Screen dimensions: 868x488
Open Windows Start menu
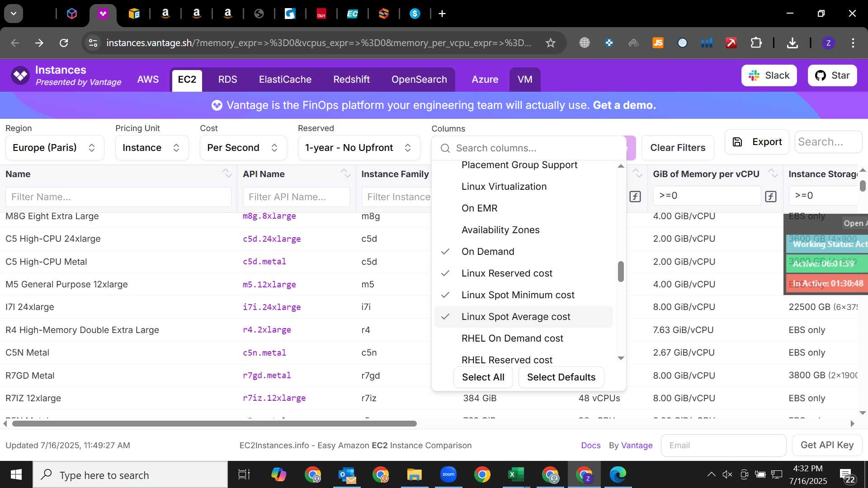coord(16,474)
